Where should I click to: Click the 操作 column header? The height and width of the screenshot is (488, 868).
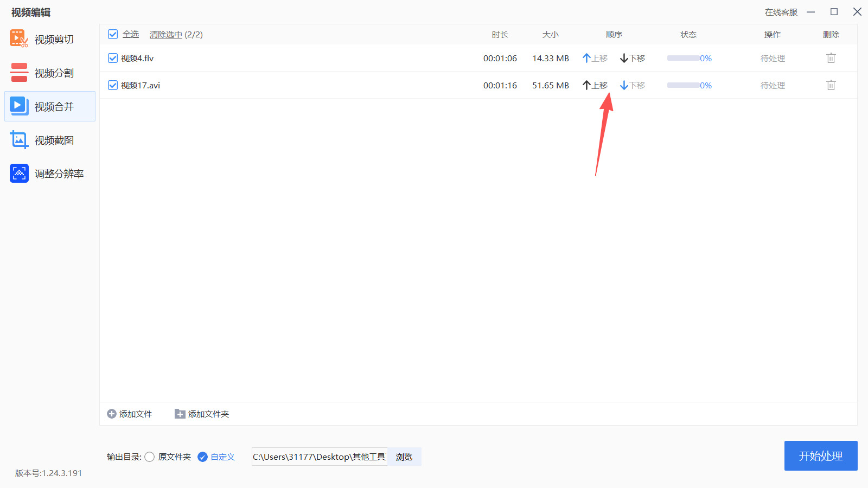(773, 35)
